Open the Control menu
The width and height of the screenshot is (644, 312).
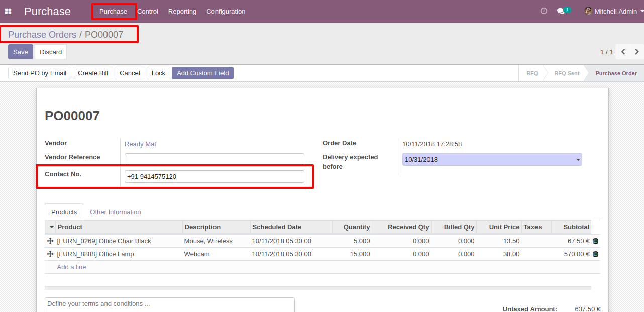(x=148, y=11)
